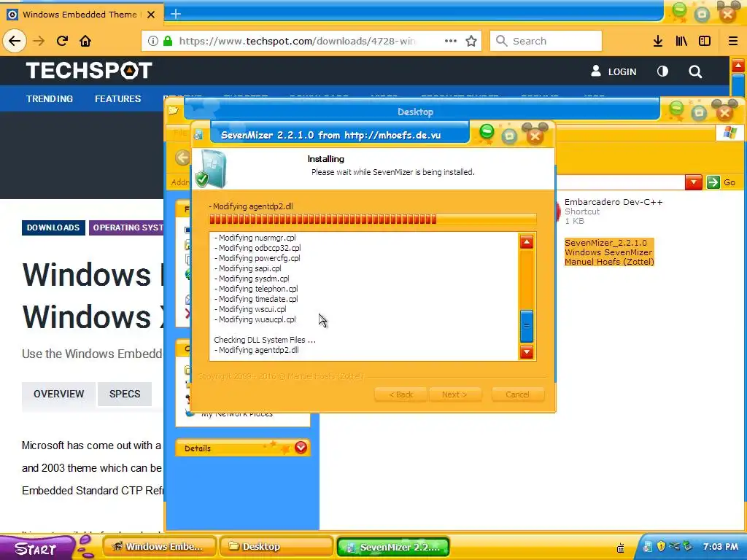Screen dimensions: 747x560
Task: Click the installer Back button
Action: click(x=400, y=394)
